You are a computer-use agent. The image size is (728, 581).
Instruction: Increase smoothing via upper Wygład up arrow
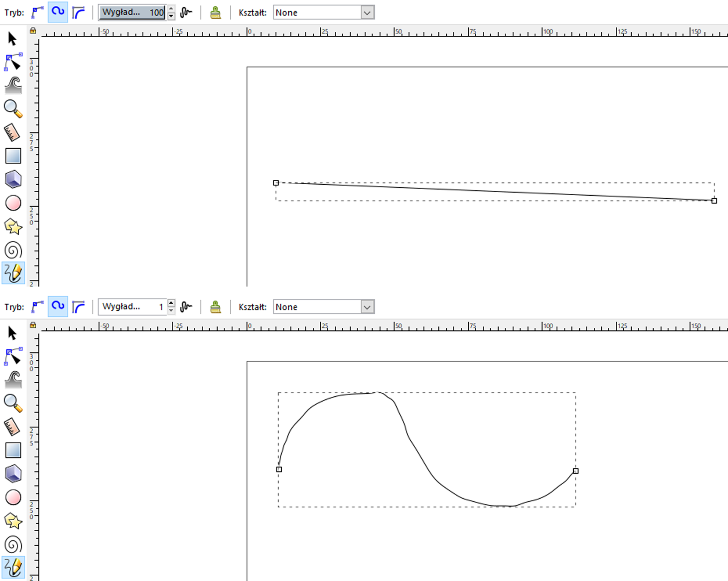point(171,8)
